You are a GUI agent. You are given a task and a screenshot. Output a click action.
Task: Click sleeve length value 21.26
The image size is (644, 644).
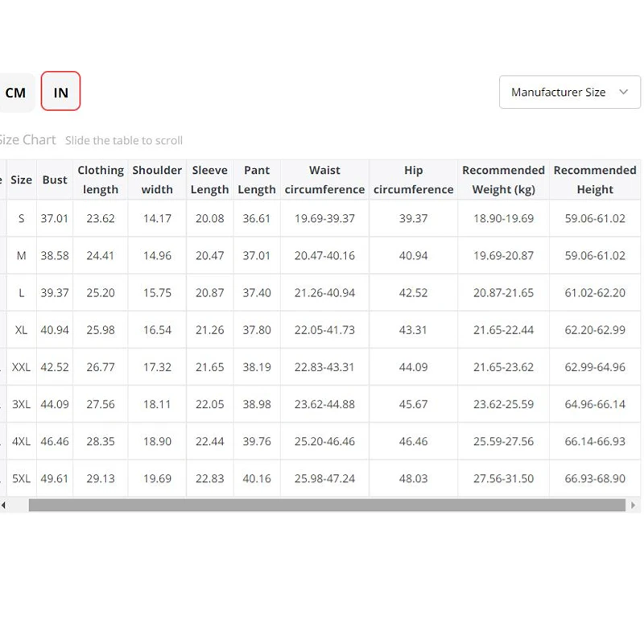(x=210, y=330)
